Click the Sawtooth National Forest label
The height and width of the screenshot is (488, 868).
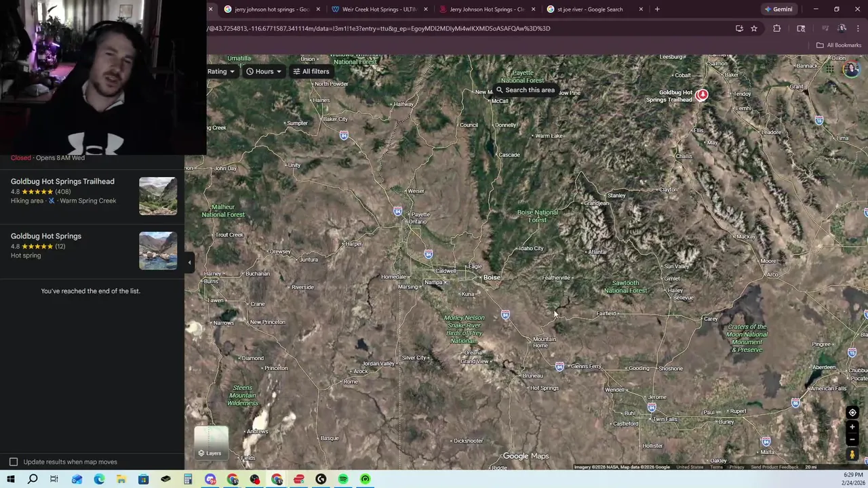pyautogui.click(x=625, y=287)
